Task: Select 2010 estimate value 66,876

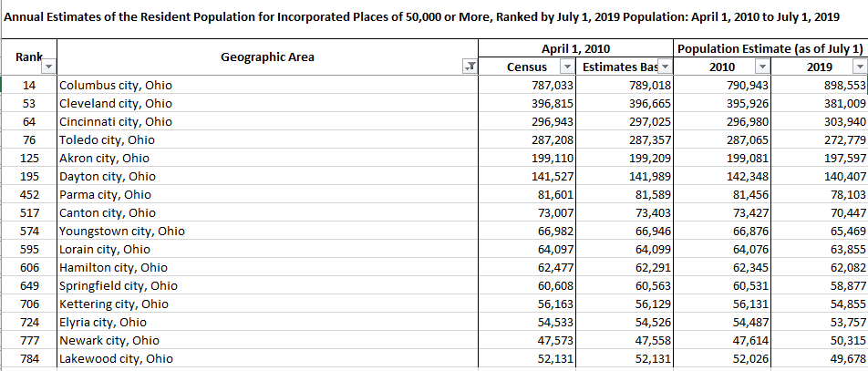Action: point(722,232)
